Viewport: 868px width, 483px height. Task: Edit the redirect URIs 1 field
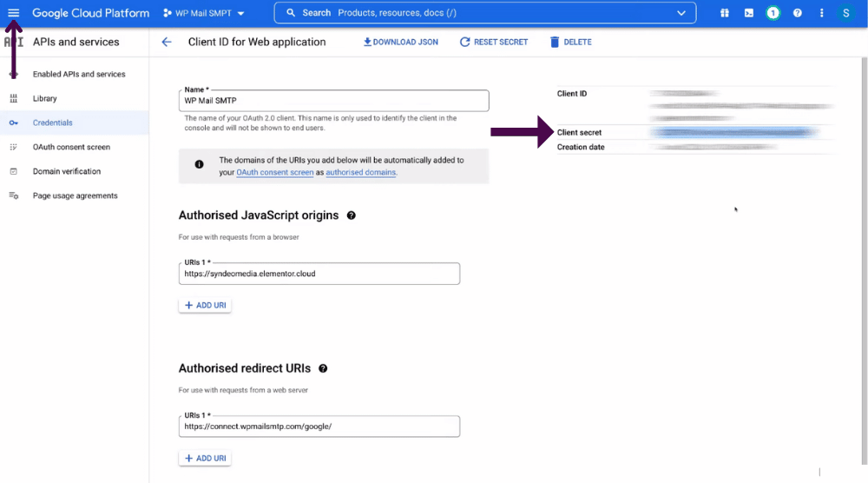click(319, 427)
